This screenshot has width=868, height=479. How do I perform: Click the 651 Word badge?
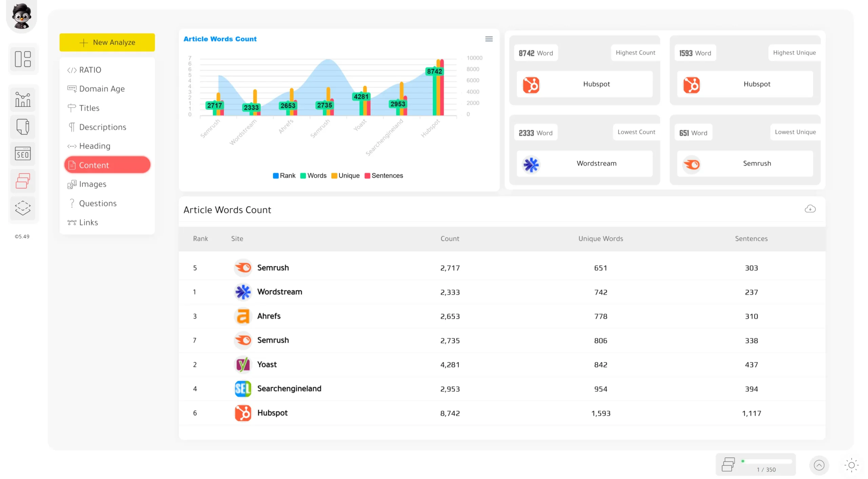point(693,133)
